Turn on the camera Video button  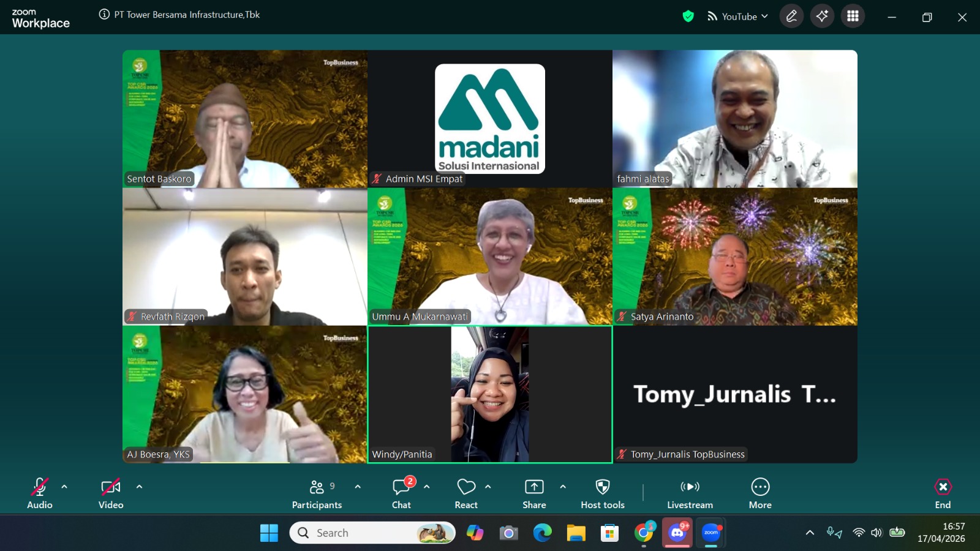(111, 493)
